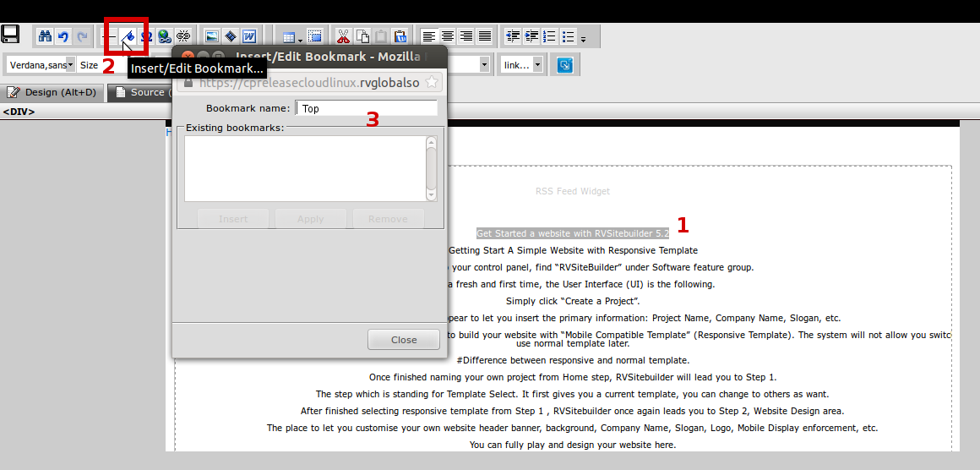The width and height of the screenshot is (980, 470).
Task: Cut selection with the scissors icon
Action: pos(343,36)
